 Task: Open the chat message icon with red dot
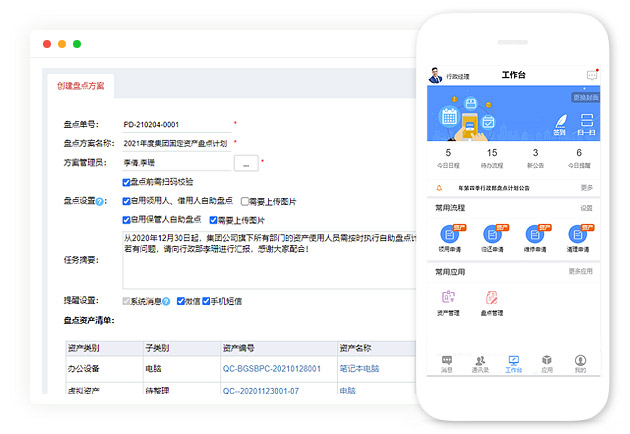point(592,75)
